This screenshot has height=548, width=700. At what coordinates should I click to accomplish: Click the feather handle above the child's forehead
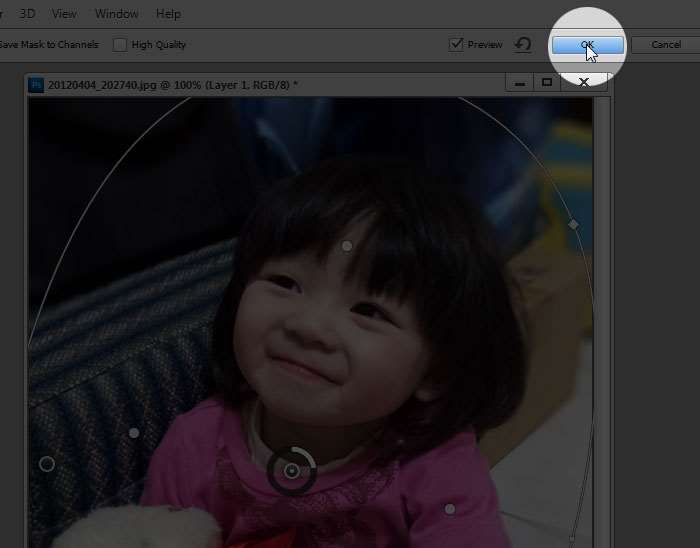pos(347,246)
